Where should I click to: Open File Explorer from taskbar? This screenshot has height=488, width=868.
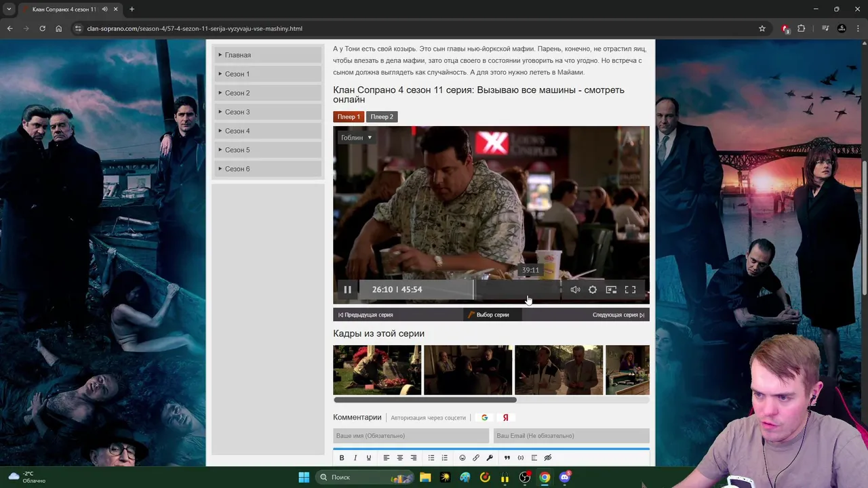(425, 477)
